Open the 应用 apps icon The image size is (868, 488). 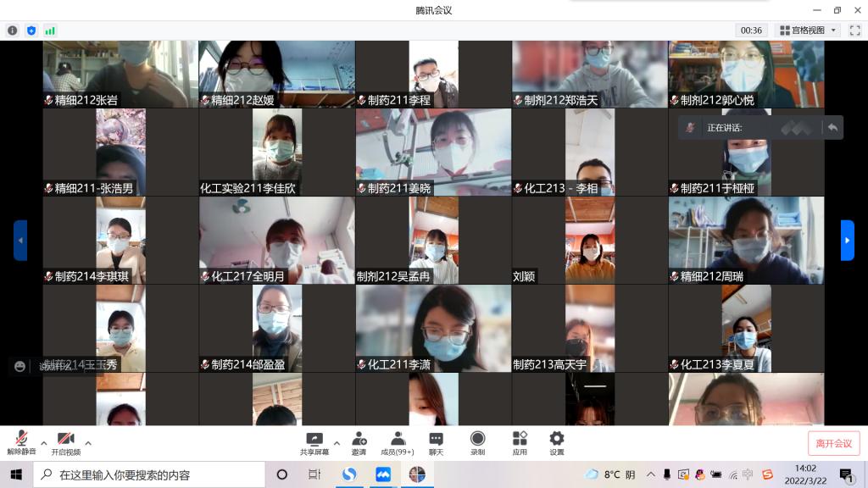tap(520, 442)
